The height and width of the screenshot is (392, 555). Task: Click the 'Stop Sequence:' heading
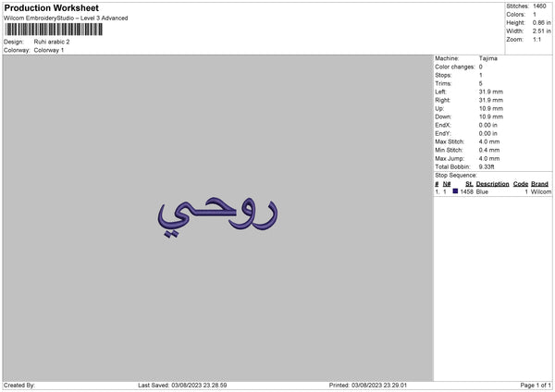coord(456,176)
